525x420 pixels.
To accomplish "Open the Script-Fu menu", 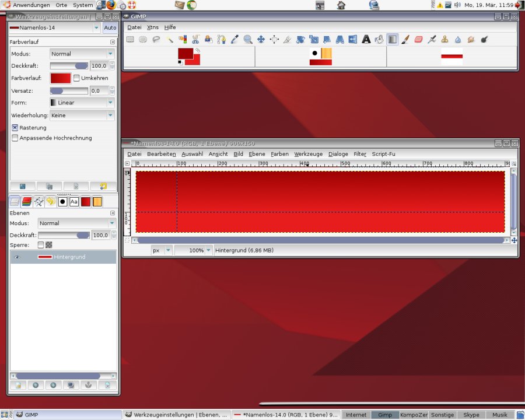I will [383, 154].
